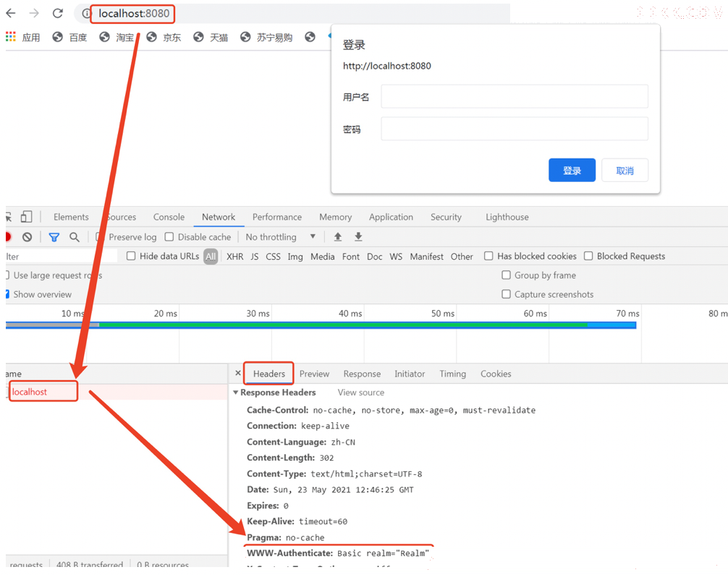This screenshot has height=575, width=728.
Task: Open network search magnifier
Action: [75, 237]
